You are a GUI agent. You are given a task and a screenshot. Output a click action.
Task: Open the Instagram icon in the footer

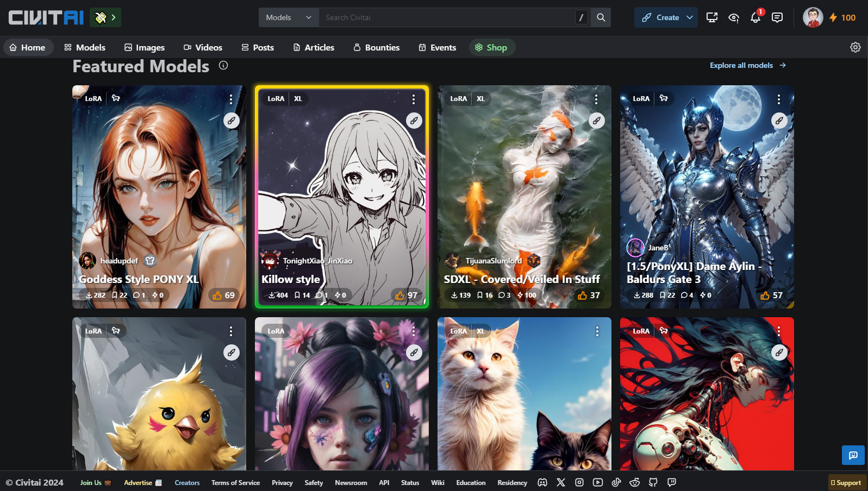(579, 482)
